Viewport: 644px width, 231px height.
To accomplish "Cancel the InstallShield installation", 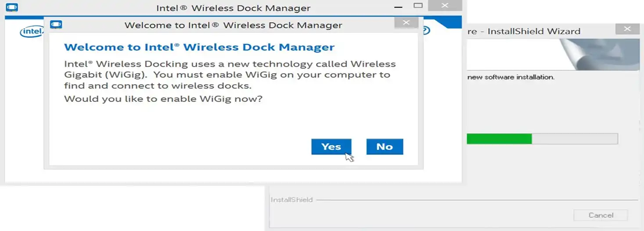I will click(x=601, y=215).
